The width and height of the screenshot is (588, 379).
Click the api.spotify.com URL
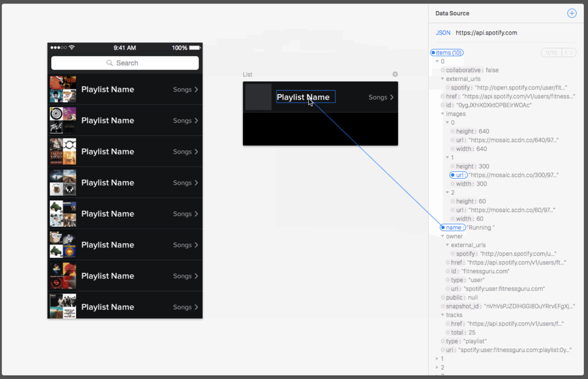(486, 33)
